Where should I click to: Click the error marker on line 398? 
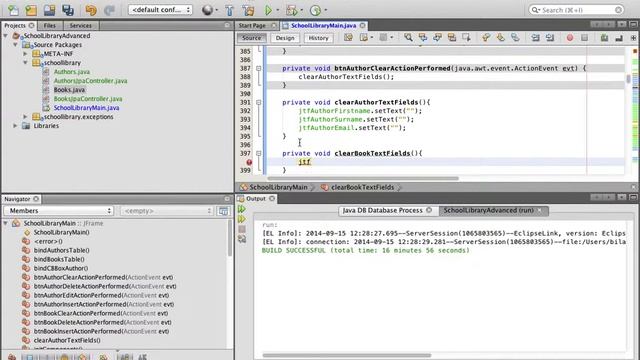[x=249, y=162]
